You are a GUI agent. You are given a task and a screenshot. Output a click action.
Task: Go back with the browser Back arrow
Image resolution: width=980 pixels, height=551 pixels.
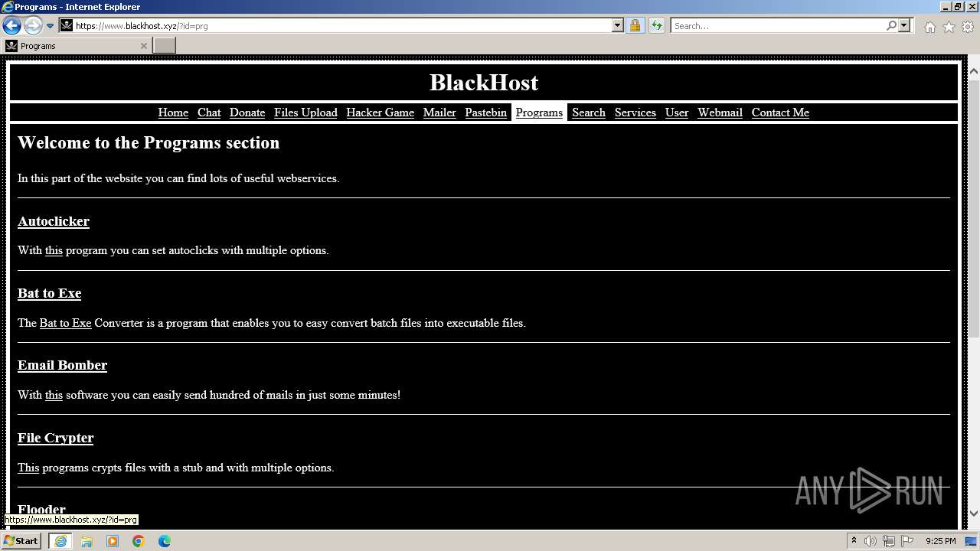pos(11,25)
